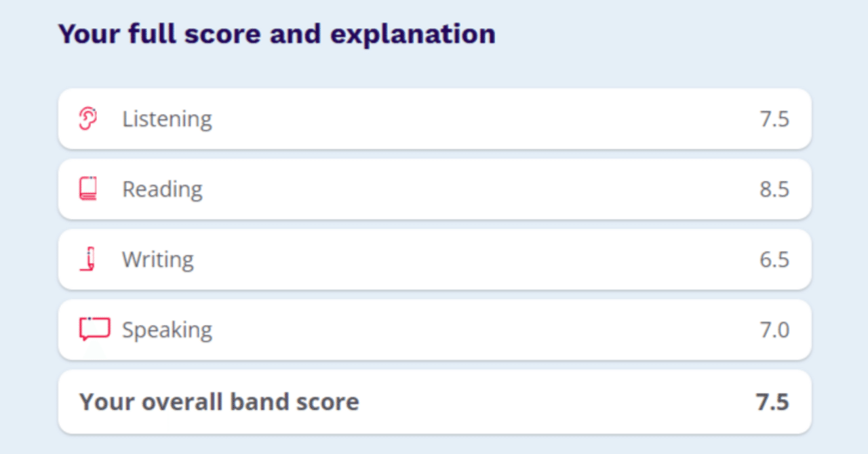Image resolution: width=868 pixels, height=454 pixels.
Task: Select the Writing label text
Action: tap(158, 260)
